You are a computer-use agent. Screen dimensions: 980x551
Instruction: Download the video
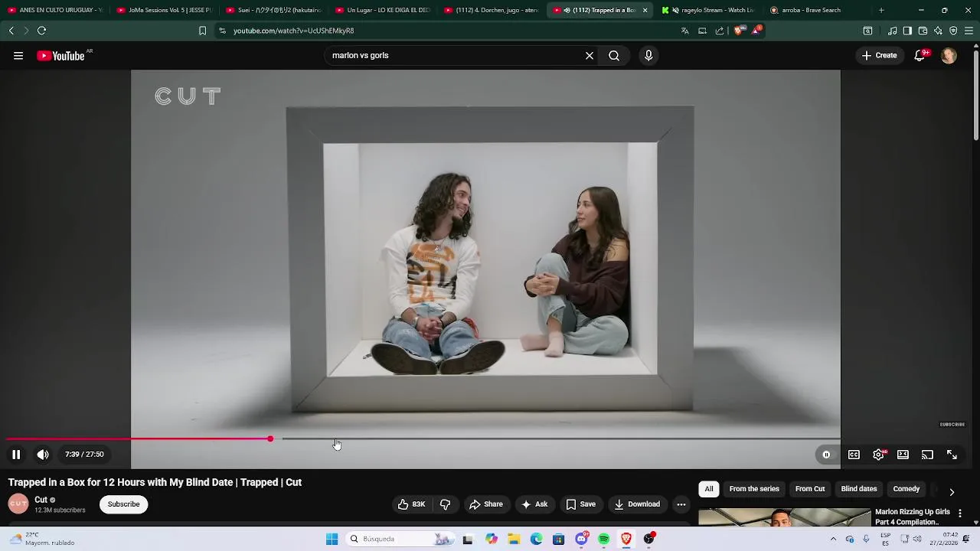tap(637, 504)
